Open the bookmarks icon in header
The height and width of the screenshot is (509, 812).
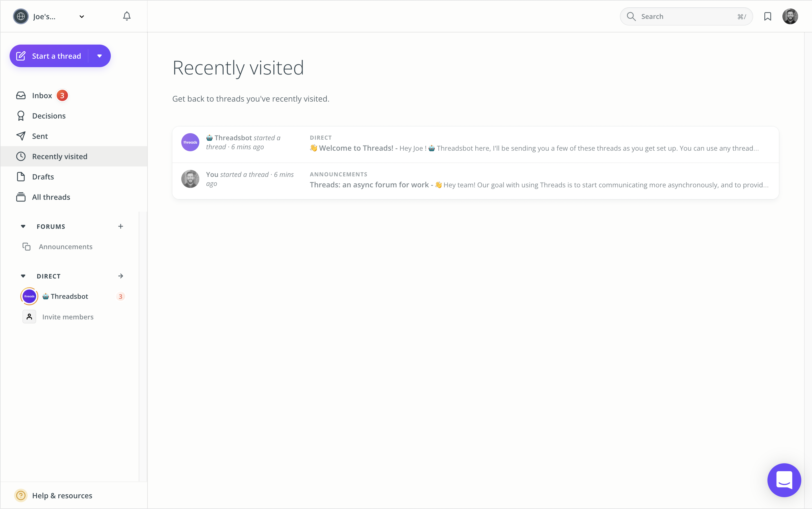pos(767,16)
